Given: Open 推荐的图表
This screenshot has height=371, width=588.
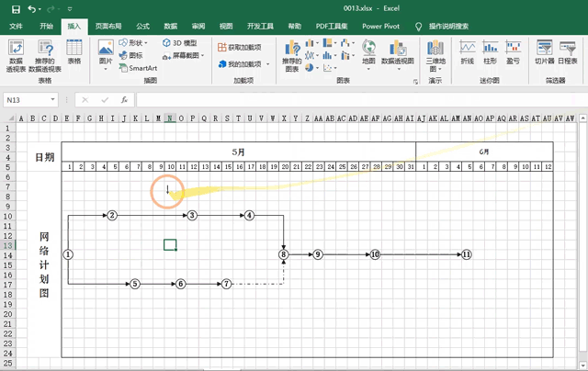Looking at the screenshot, I should coord(292,55).
